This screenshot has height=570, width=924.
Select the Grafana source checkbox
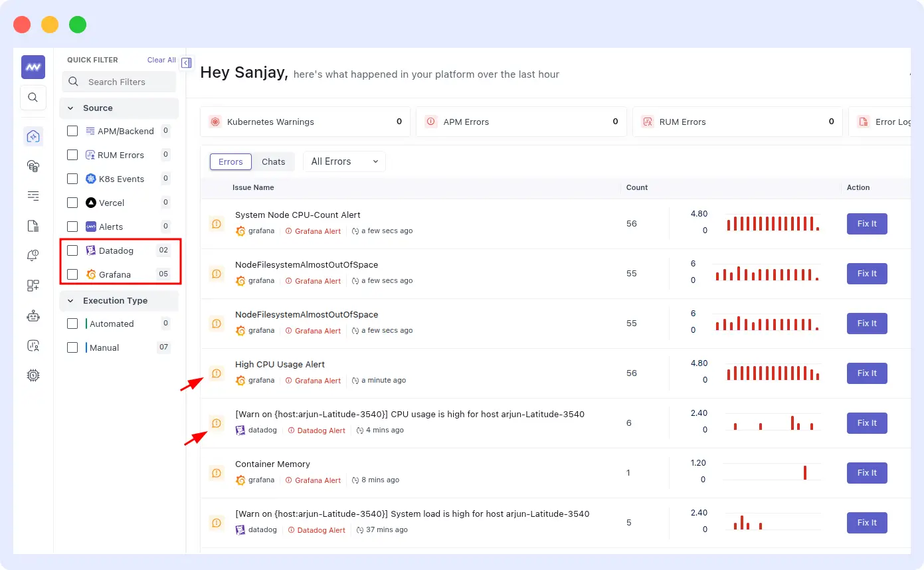coord(72,274)
